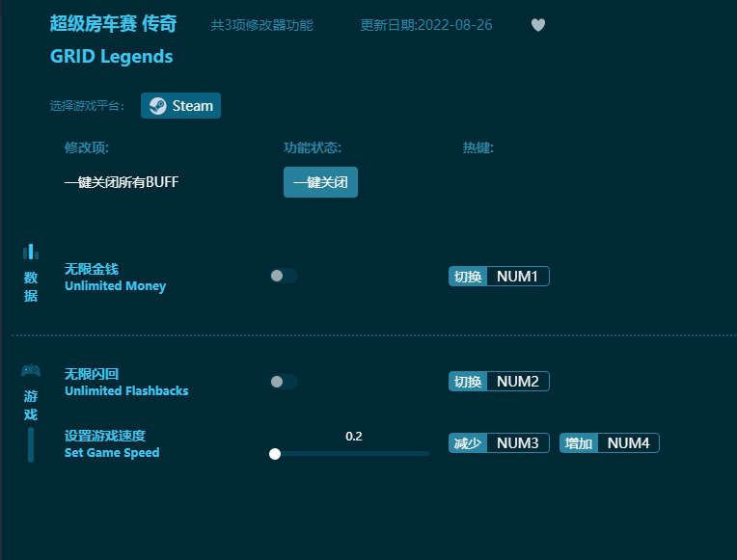
Task: Click the 增加 NUM4 hotkey button
Action: (x=609, y=443)
